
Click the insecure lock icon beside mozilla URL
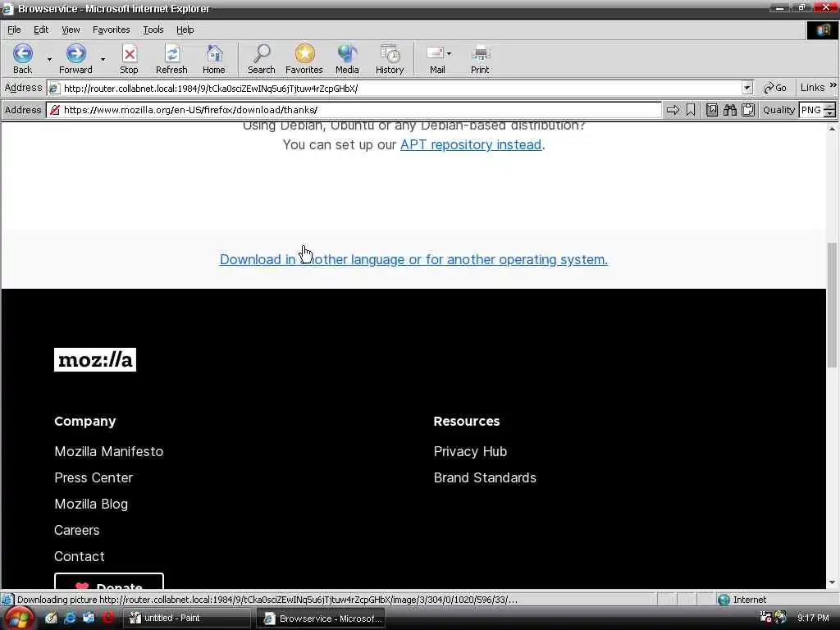(54, 110)
